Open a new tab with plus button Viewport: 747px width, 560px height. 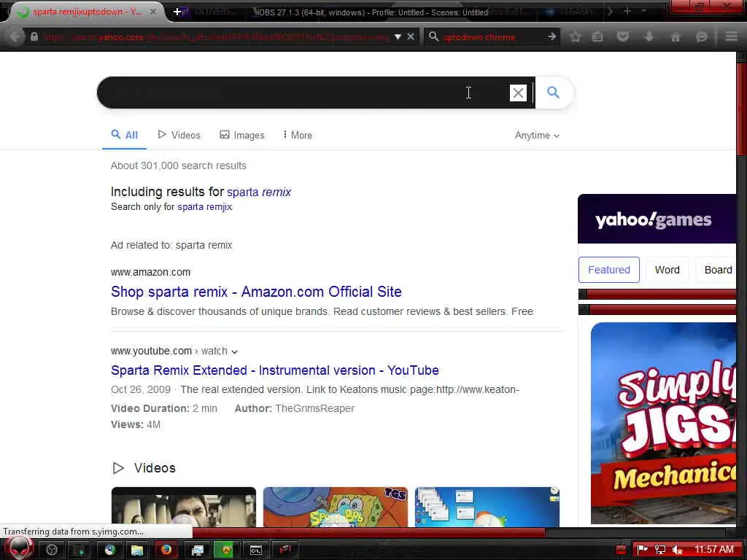tap(177, 12)
